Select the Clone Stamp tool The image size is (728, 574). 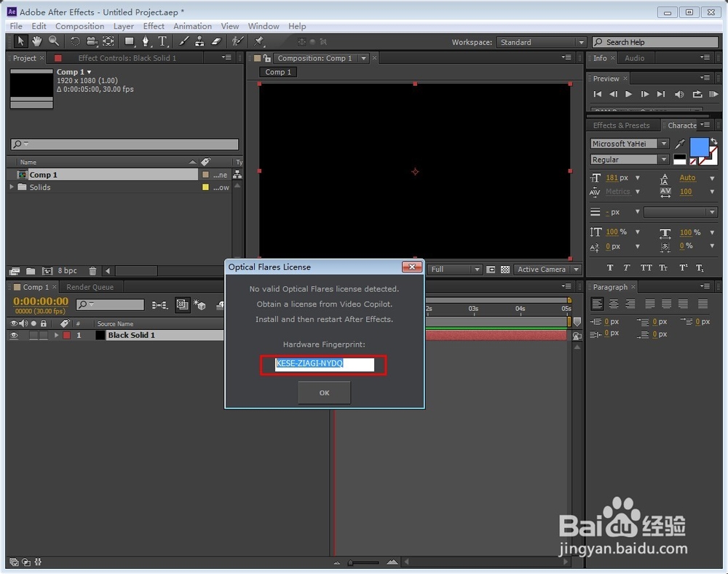[199, 42]
